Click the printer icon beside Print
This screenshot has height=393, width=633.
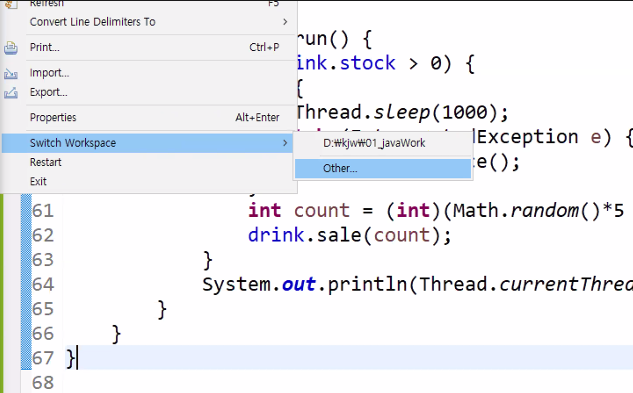click(11, 48)
